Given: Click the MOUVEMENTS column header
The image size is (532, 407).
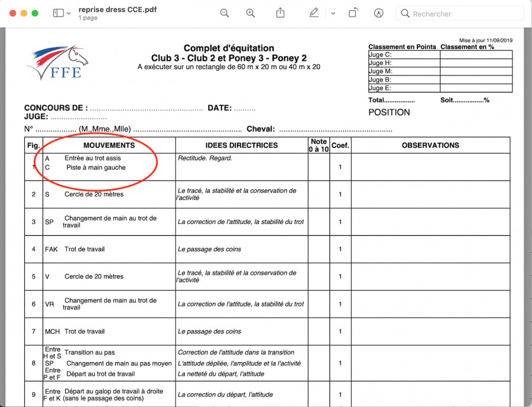Looking at the screenshot, I should click(109, 145).
